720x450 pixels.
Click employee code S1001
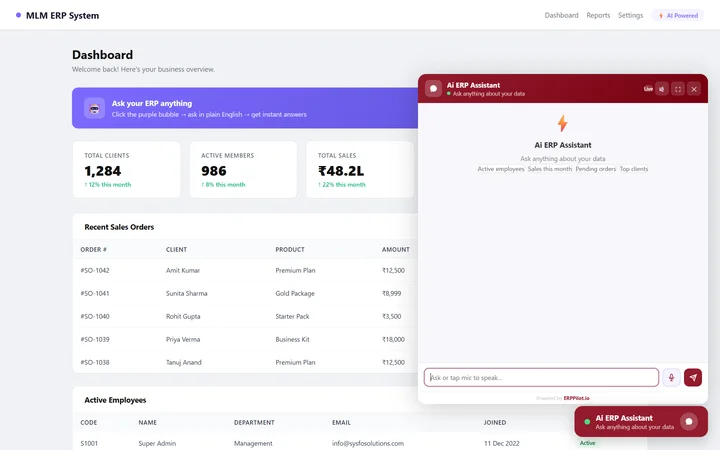pyautogui.click(x=89, y=444)
